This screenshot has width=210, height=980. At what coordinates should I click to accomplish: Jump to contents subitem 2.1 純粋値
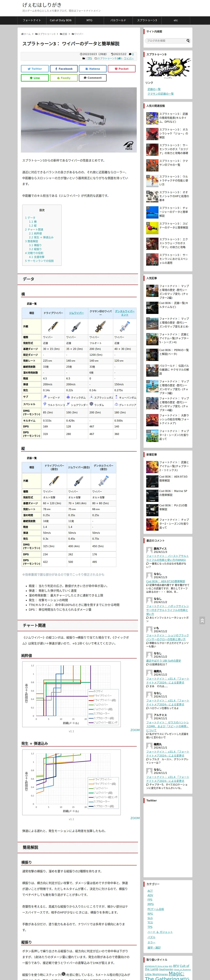35,234
